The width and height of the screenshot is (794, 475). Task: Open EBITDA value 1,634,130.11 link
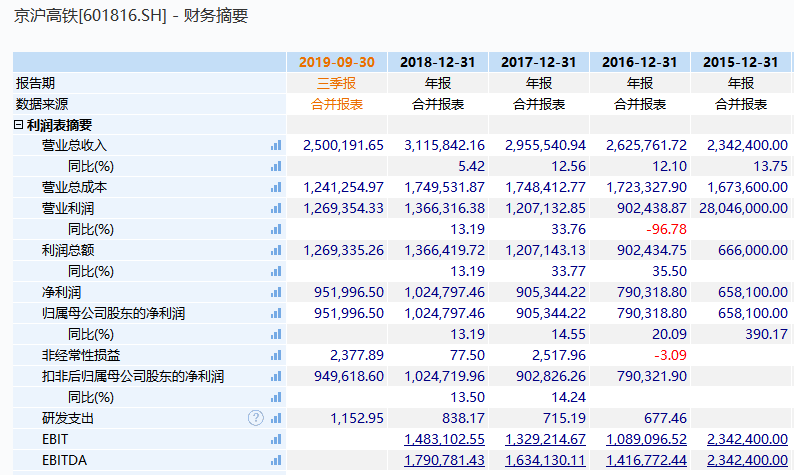(545, 461)
